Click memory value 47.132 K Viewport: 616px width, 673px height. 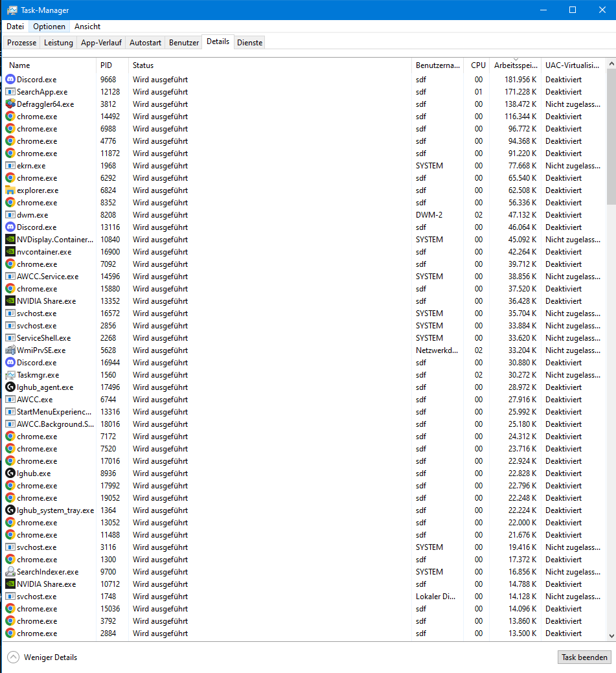pyautogui.click(x=523, y=215)
